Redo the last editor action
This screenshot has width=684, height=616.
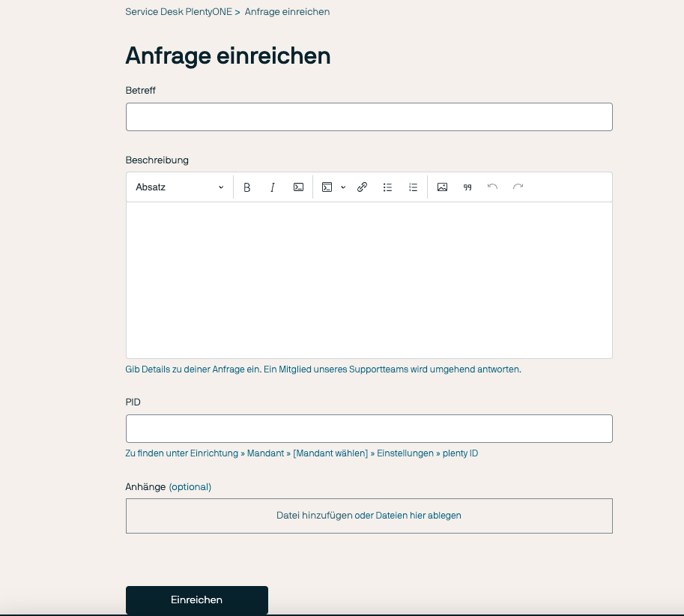pos(518,187)
